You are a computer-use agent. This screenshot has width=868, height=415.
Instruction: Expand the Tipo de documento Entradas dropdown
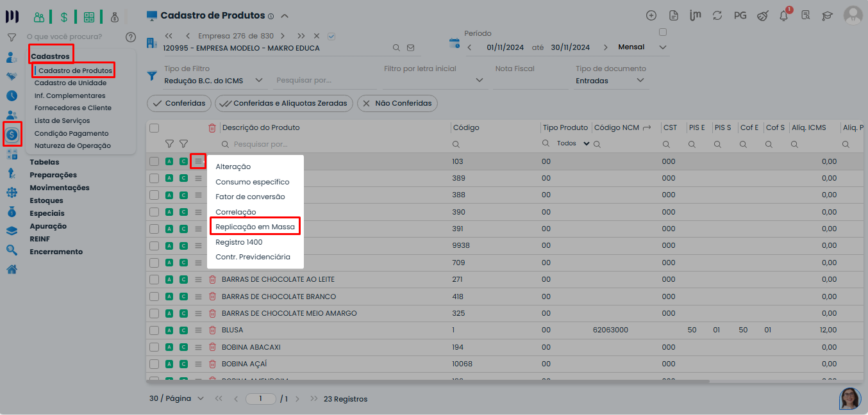tap(610, 81)
